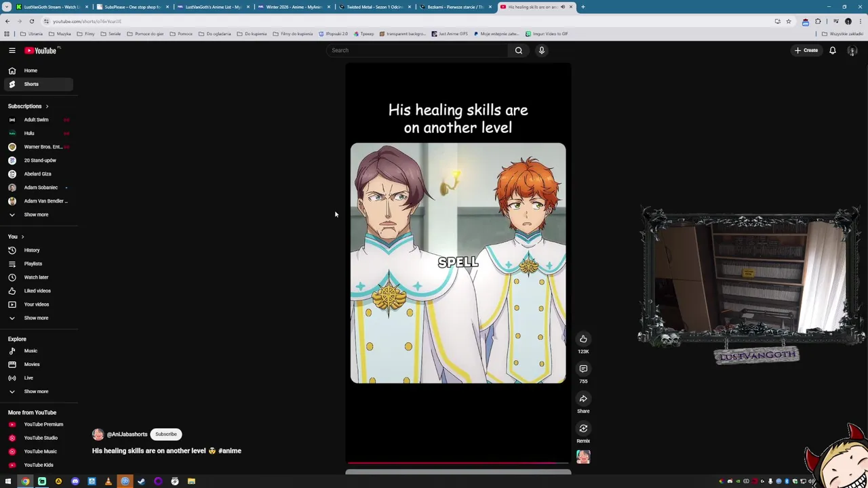868x488 pixels.
Task: Expand Subscriptions section chevron
Action: tap(47, 106)
